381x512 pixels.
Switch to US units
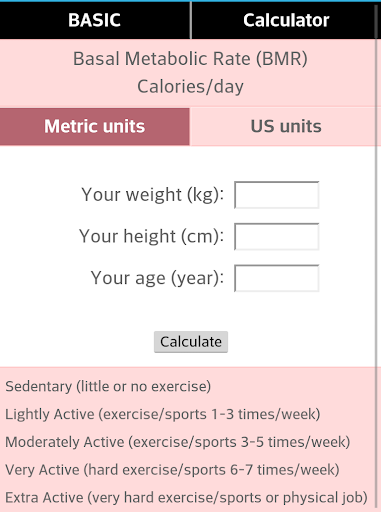[286, 126]
